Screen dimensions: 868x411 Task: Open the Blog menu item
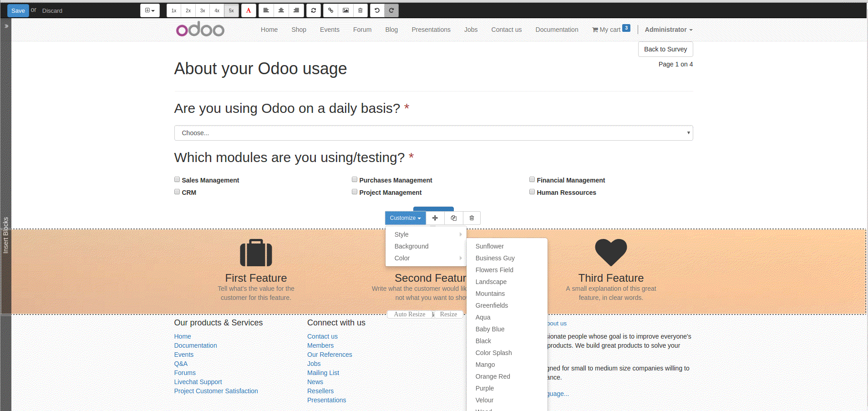point(391,30)
